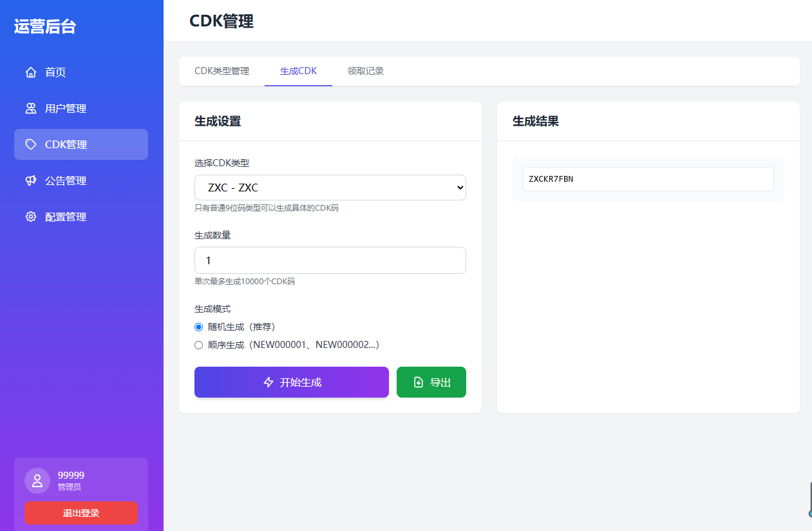Open 用户管理 from the sidebar
Screen dimensions: 812x531
click(66, 108)
